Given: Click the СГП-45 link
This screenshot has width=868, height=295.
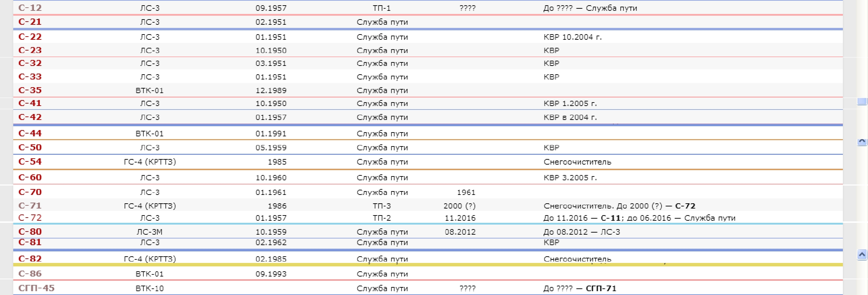Looking at the screenshot, I should tap(36, 288).
